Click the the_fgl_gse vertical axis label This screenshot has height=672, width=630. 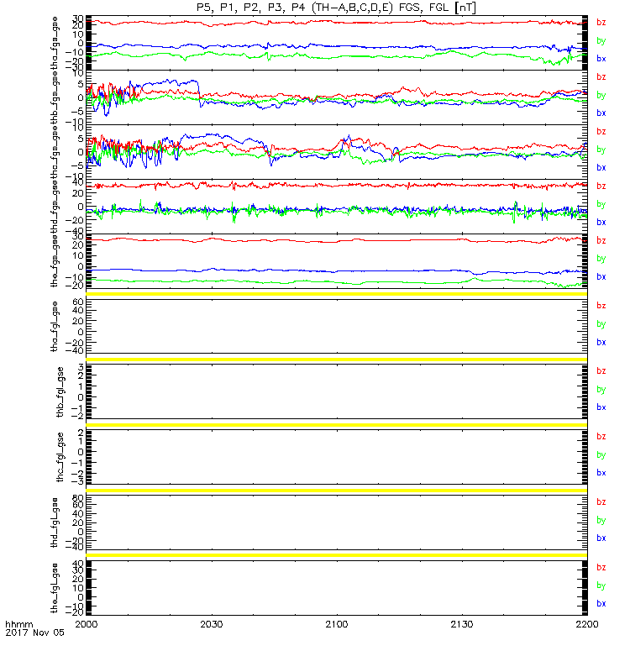coord(55,588)
